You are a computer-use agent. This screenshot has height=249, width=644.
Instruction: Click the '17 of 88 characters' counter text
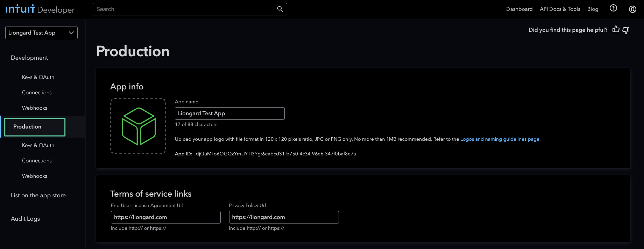click(x=196, y=124)
